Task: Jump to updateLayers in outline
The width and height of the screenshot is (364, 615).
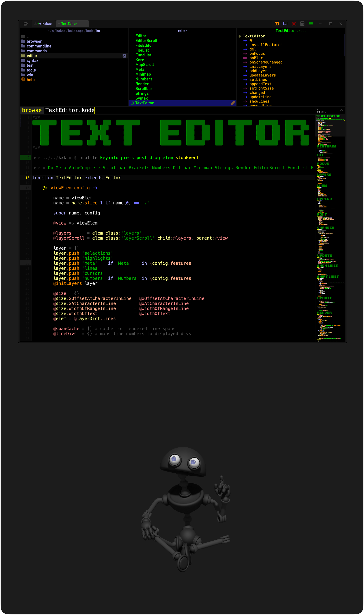Action: (263, 75)
